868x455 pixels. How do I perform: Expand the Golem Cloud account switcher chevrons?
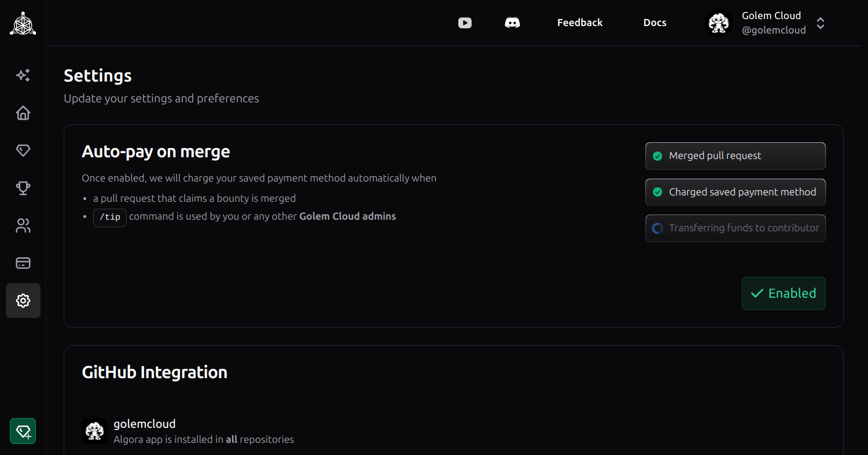[821, 23]
